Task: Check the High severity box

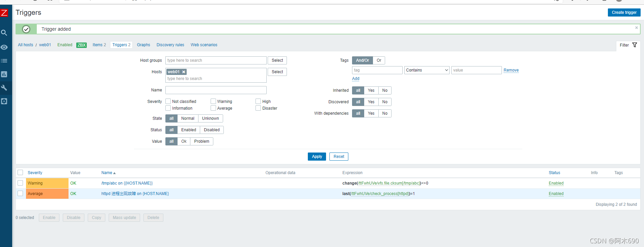Action: (258, 101)
